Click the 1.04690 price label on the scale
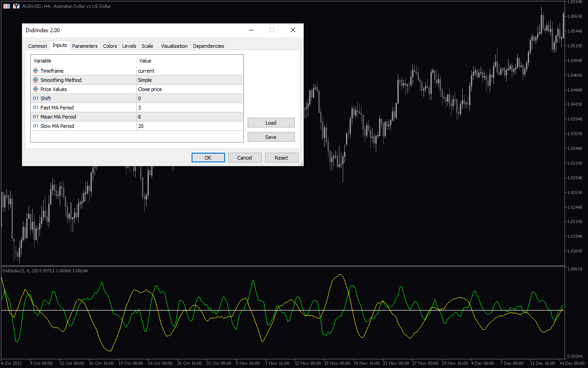The width and height of the screenshot is (588, 368). point(575,75)
